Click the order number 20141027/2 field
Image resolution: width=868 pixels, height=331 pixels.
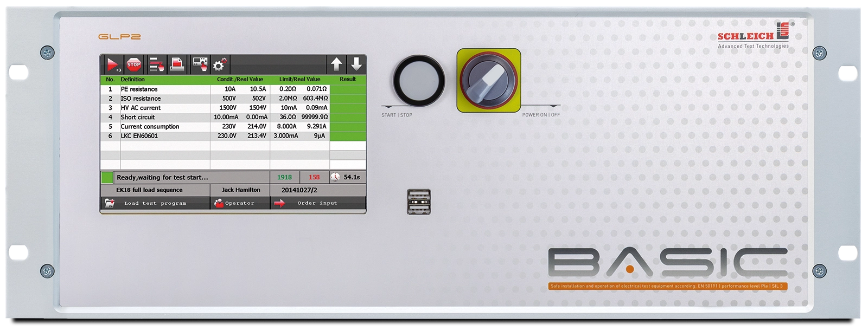[x=299, y=190]
